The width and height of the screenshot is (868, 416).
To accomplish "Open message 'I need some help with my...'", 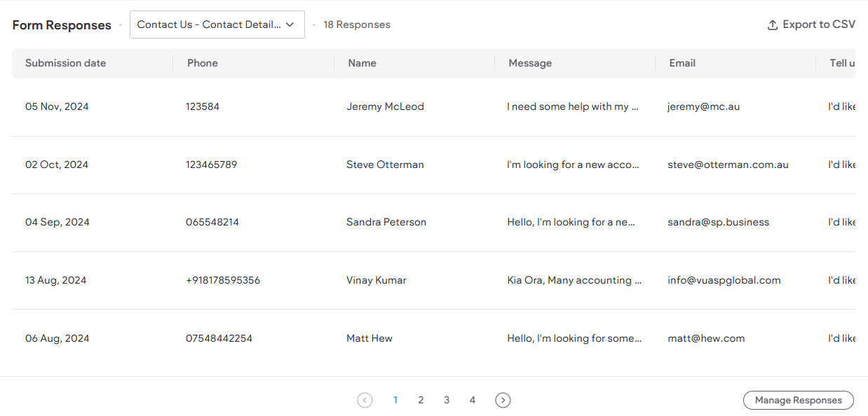I will (574, 106).
